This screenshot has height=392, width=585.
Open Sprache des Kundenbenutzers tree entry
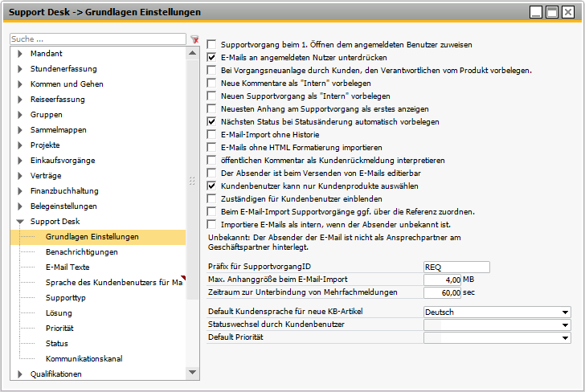[114, 283]
